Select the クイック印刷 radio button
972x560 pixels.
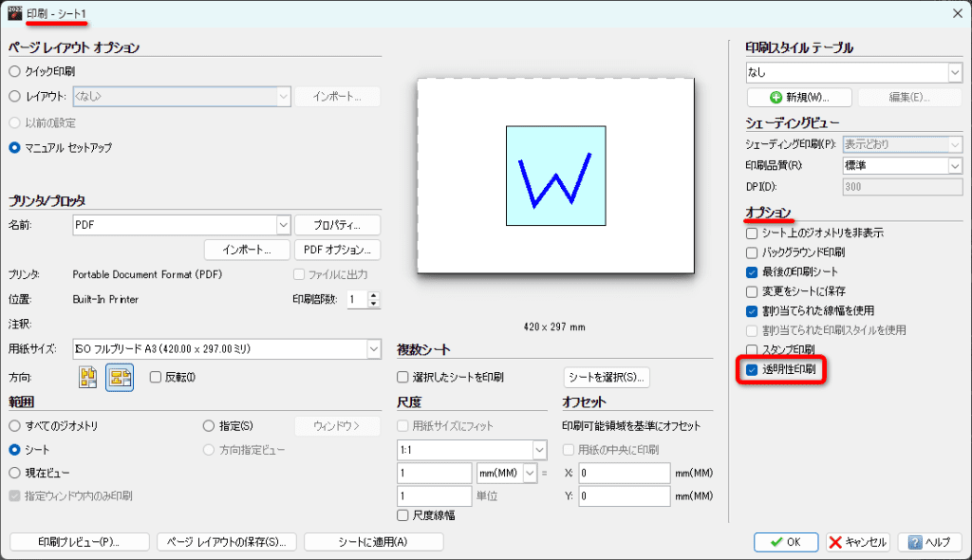tap(15, 71)
